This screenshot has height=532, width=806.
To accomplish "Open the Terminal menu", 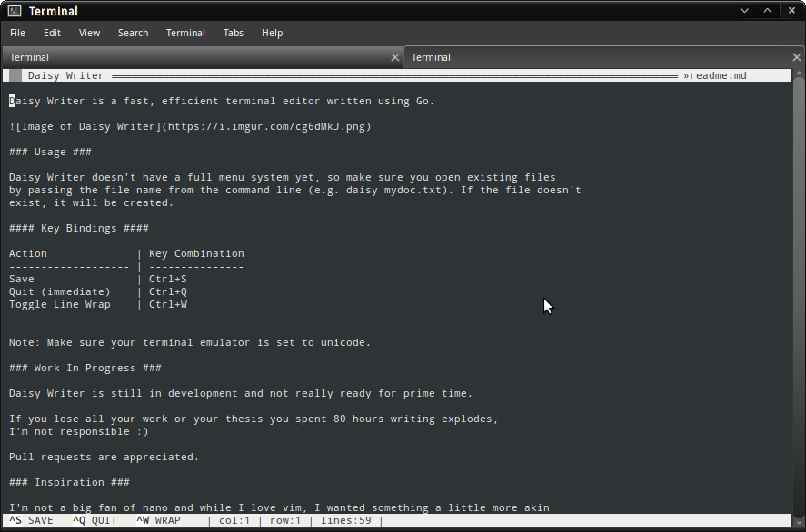I will coord(185,33).
